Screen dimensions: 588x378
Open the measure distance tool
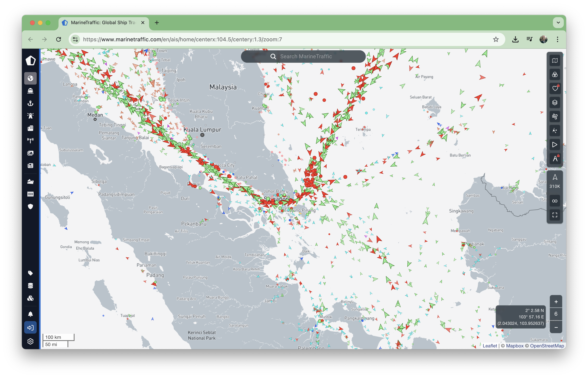pos(555,158)
